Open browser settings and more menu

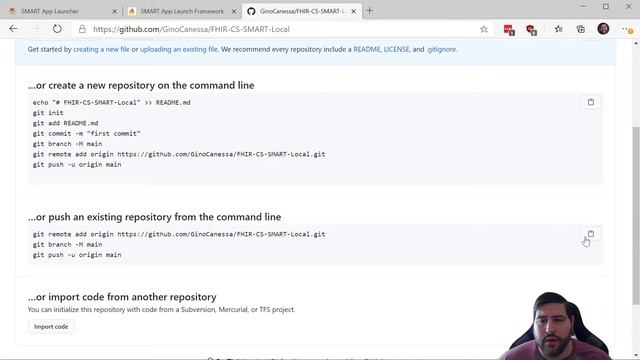[626, 29]
